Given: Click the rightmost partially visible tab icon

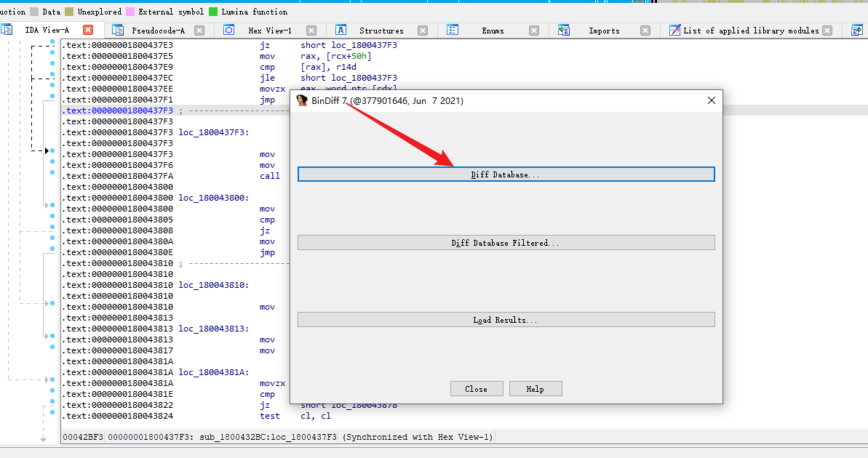Looking at the screenshot, I should (x=856, y=31).
